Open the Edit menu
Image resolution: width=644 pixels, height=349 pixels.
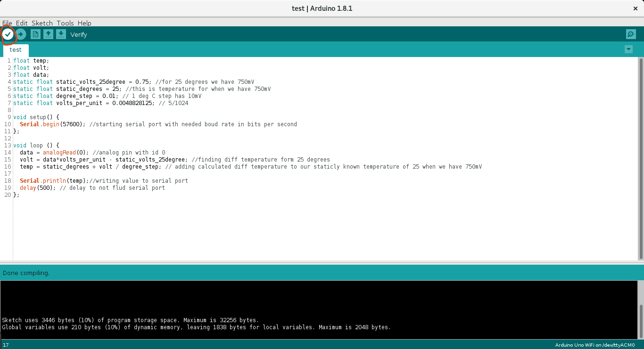[21, 23]
